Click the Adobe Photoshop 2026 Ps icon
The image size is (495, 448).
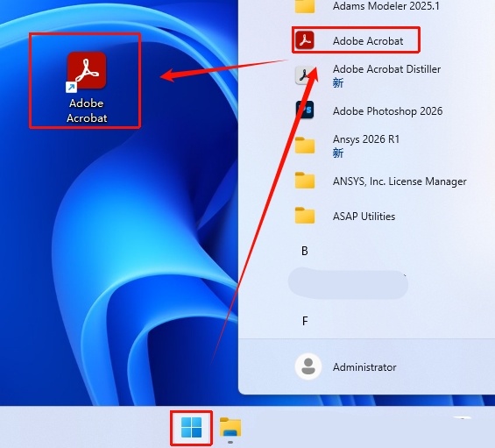click(305, 110)
